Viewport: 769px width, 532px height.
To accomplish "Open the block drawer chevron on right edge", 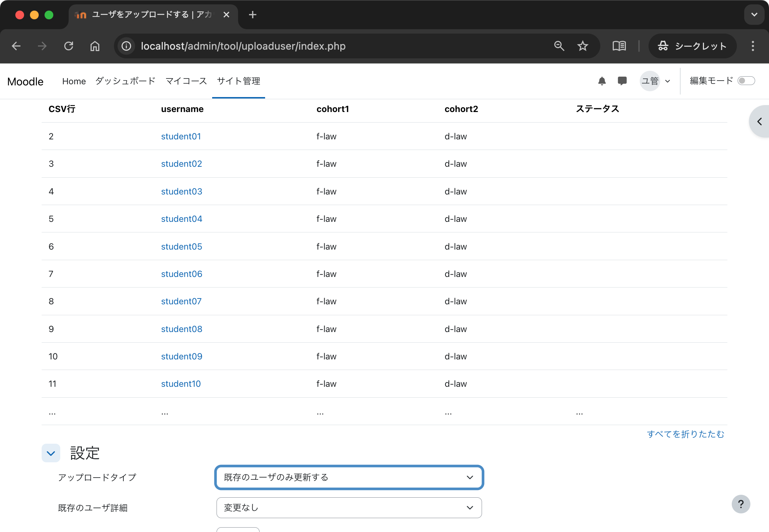I will pyautogui.click(x=760, y=121).
